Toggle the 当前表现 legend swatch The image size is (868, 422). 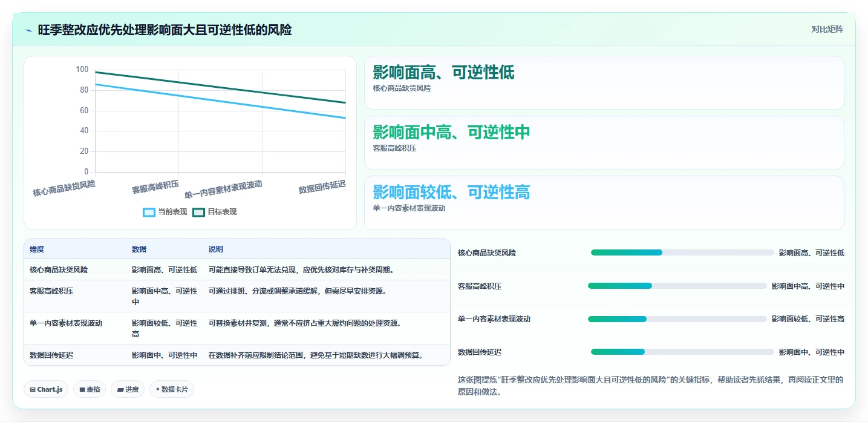tap(149, 212)
